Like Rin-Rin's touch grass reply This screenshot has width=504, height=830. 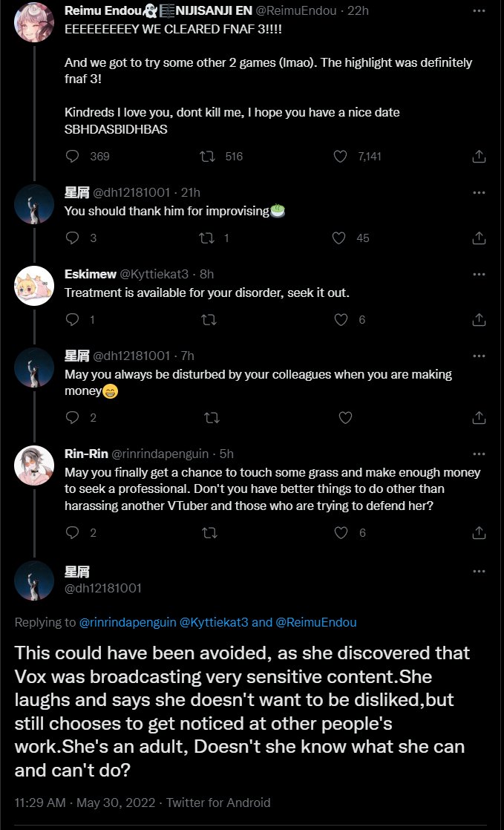(341, 533)
